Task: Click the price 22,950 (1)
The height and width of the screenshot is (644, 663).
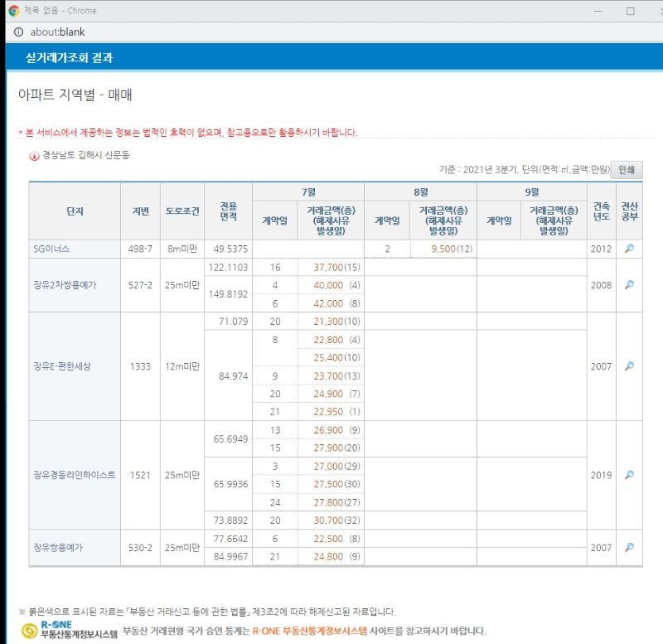Action: (336, 412)
